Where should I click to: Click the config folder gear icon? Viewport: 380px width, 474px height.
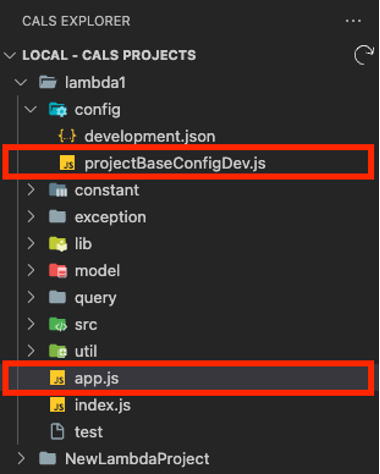(x=58, y=110)
